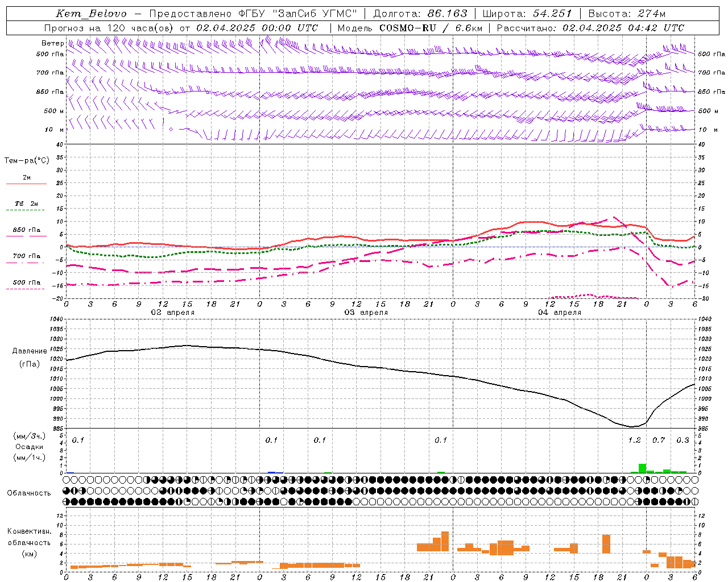Click the (мм/3ч.) unit label

29,436
